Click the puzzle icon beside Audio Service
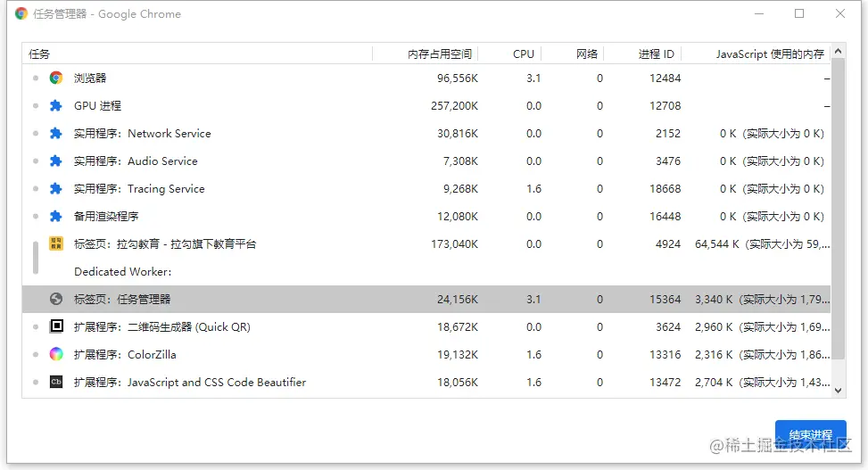Screen dimensions: 868x470 pyautogui.click(x=56, y=161)
